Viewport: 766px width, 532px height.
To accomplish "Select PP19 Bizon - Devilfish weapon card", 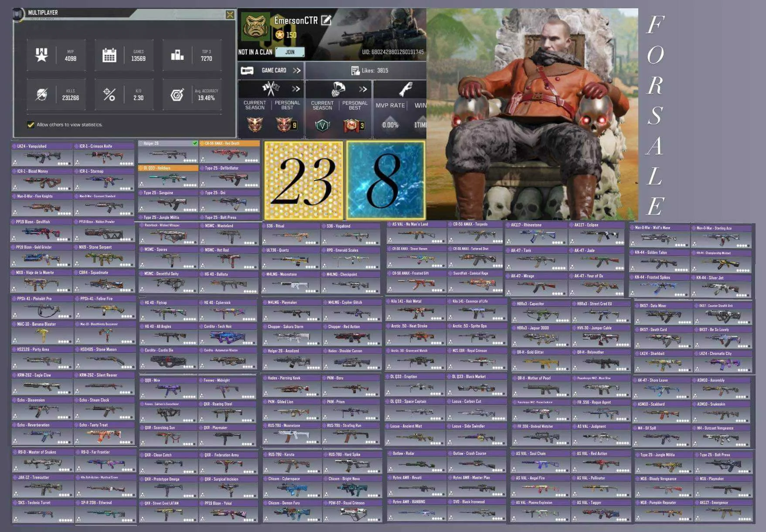I will click(x=41, y=231).
